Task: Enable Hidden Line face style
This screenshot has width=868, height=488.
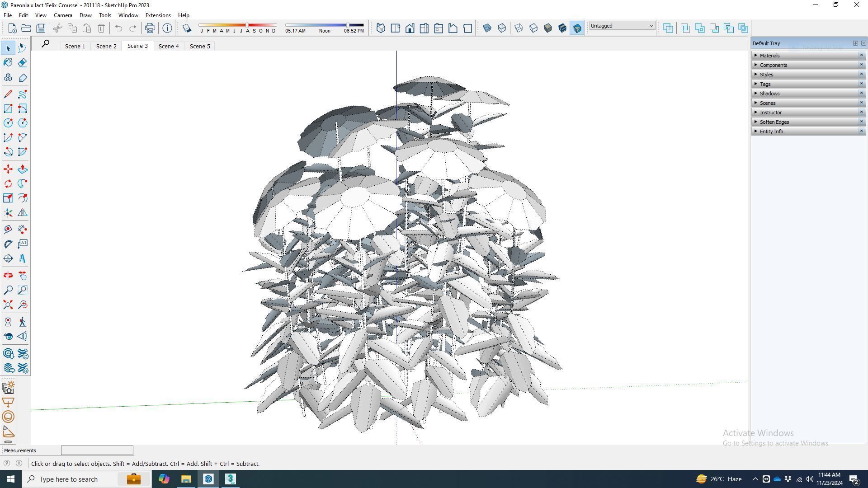Action: [x=533, y=28]
